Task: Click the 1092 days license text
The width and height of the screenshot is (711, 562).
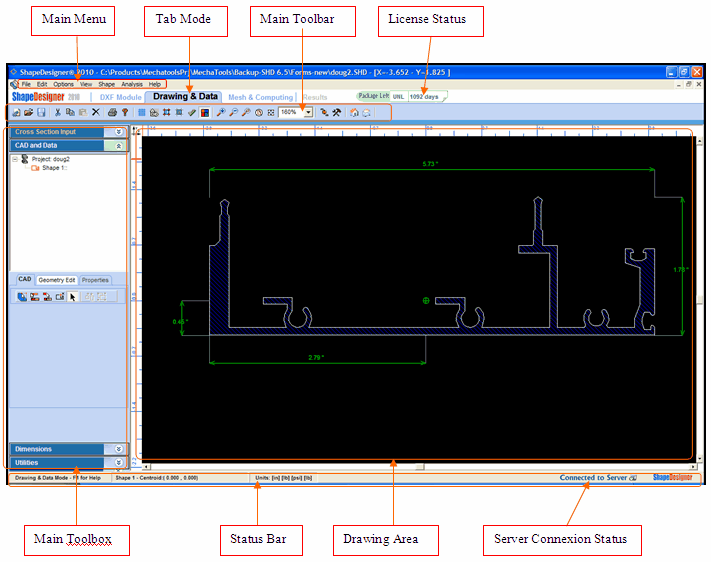Action: coord(424,97)
